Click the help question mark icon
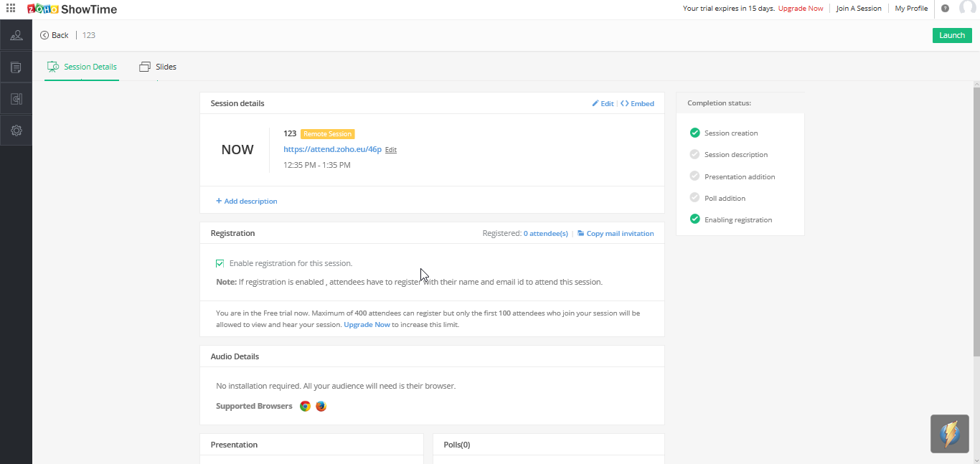 point(945,9)
